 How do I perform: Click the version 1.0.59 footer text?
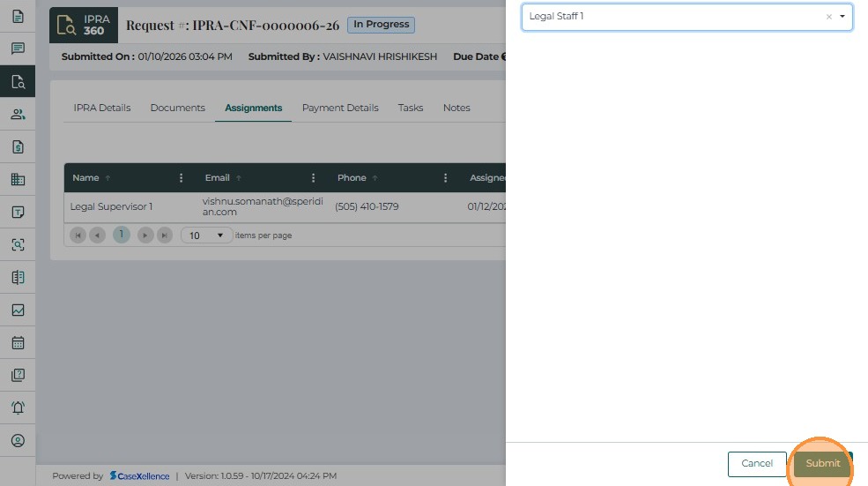click(x=261, y=476)
